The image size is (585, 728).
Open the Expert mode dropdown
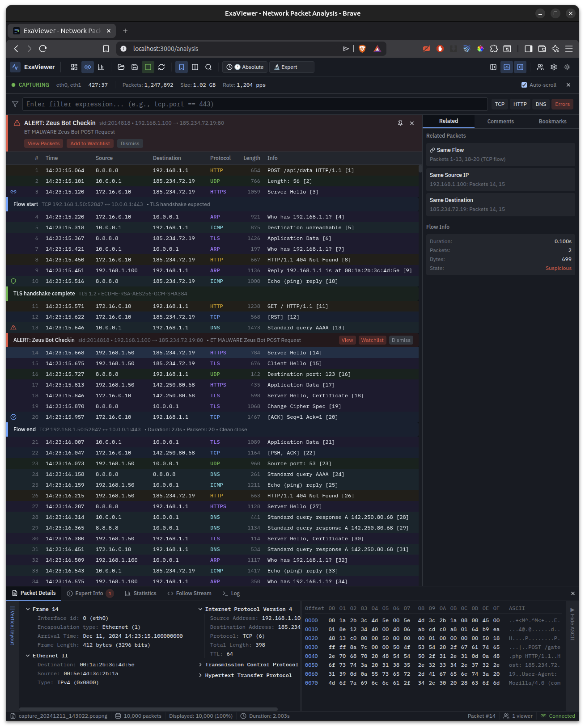pyautogui.click(x=292, y=67)
